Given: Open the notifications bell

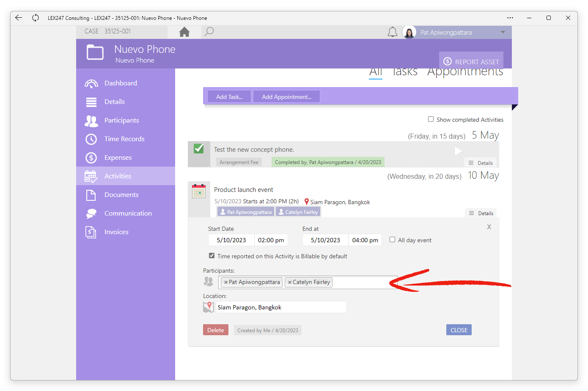Looking at the screenshot, I should (393, 32).
